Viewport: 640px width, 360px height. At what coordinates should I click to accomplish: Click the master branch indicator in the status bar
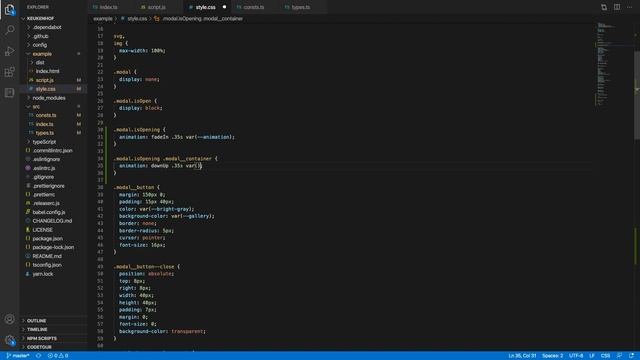pyautogui.click(x=18, y=356)
